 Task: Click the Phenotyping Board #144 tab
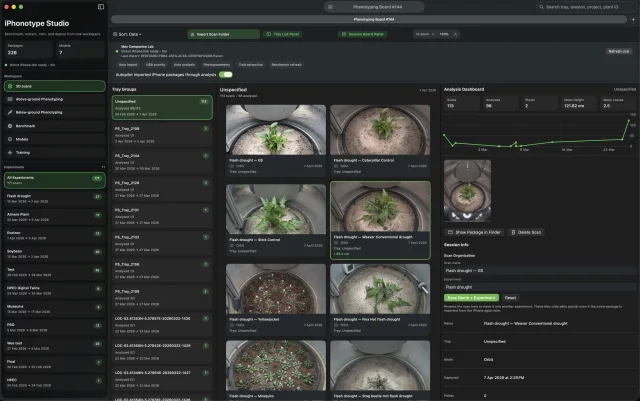coord(369,19)
